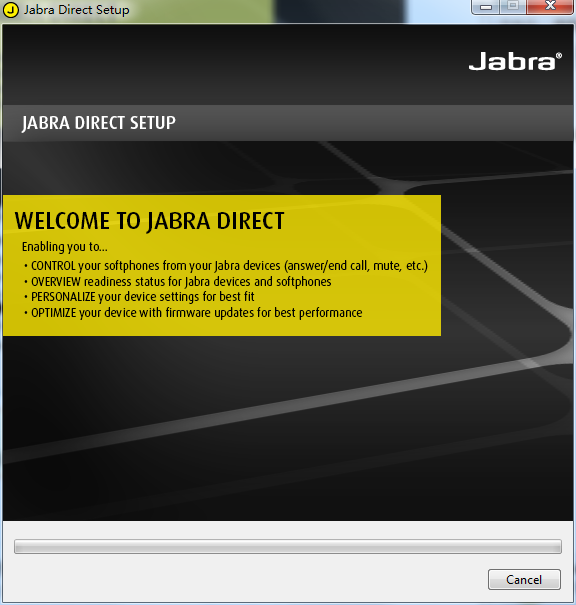
Task: Close the setup window with red X
Action: 550,7
